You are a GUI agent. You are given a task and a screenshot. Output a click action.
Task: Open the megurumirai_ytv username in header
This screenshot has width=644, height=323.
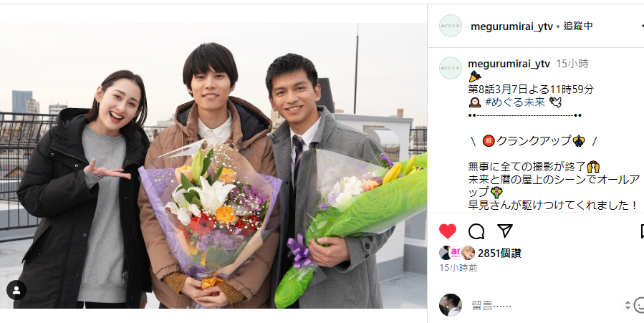pyautogui.click(x=511, y=26)
